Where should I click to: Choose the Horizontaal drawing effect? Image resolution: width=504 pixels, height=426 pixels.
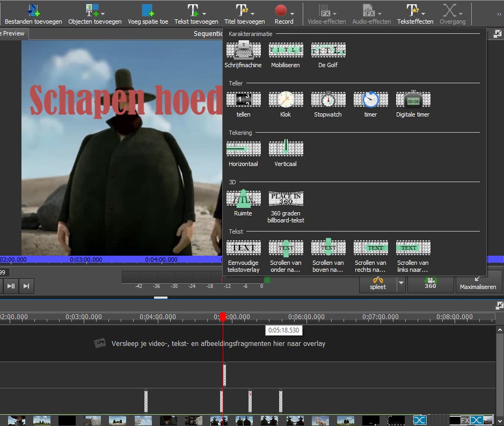point(243,154)
